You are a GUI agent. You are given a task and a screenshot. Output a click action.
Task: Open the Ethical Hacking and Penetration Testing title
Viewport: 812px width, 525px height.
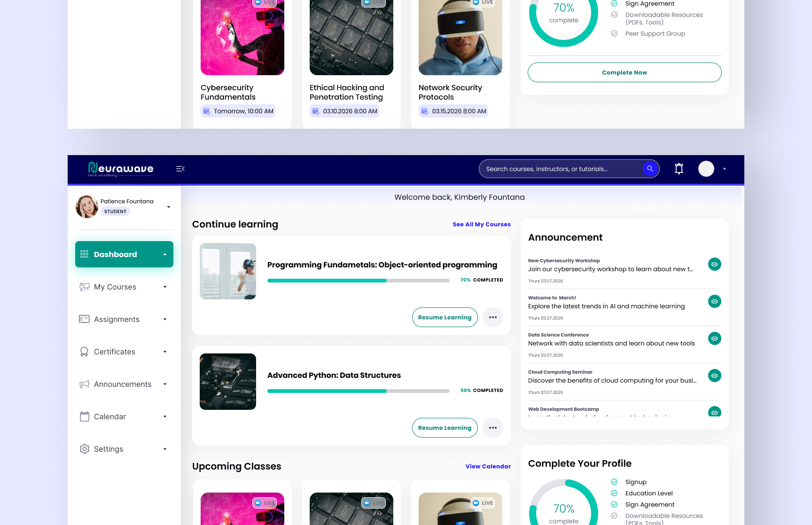[x=347, y=92]
